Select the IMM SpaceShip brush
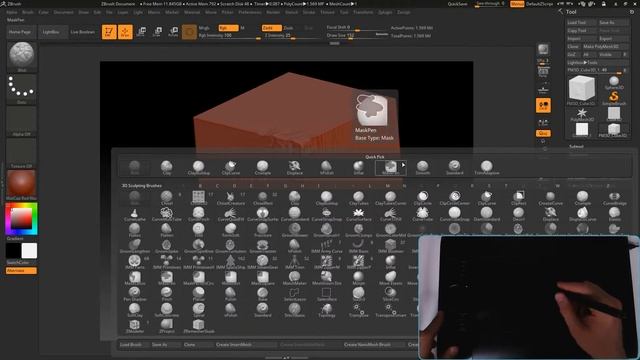The image size is (640, 360). coord(231,262)
